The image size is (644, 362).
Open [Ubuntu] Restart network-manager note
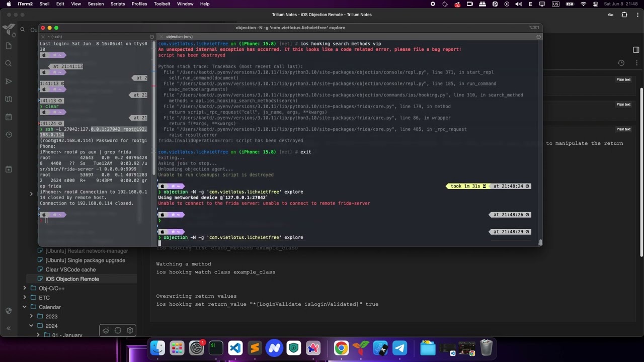[87, 251]
